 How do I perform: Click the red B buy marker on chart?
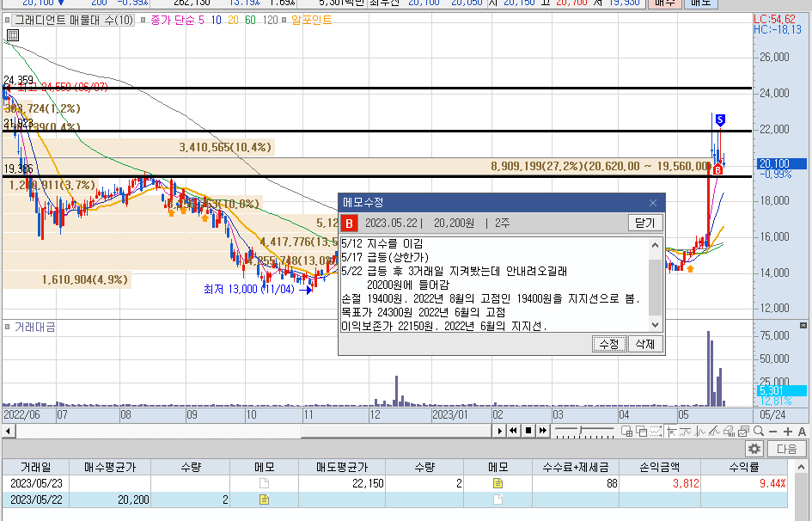[717, 169]
